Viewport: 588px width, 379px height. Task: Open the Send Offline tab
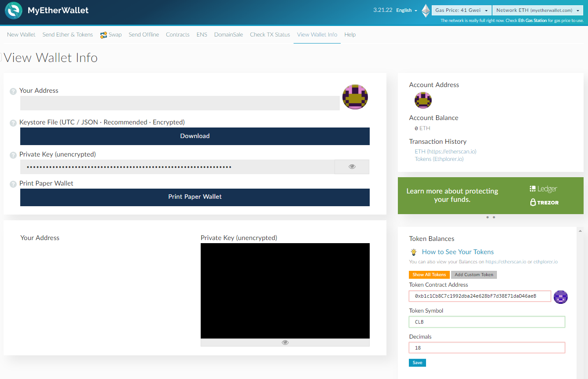click(144, 35)
